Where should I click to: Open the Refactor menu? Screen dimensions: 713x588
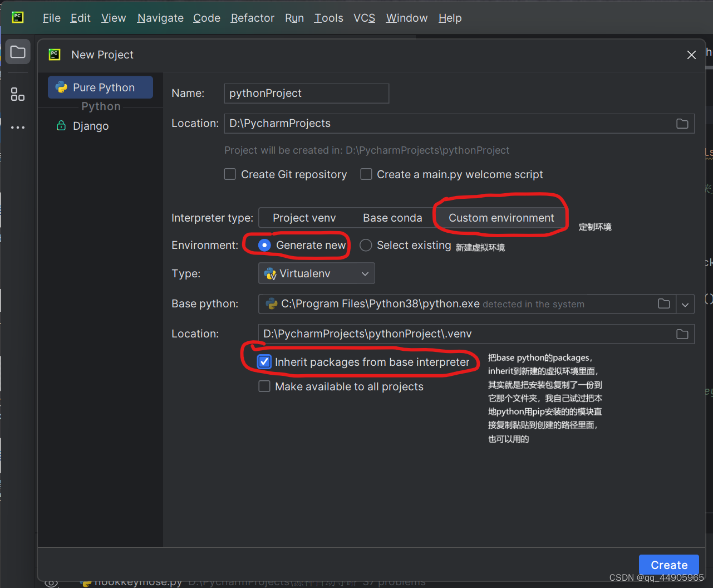[x=252, y=18]
